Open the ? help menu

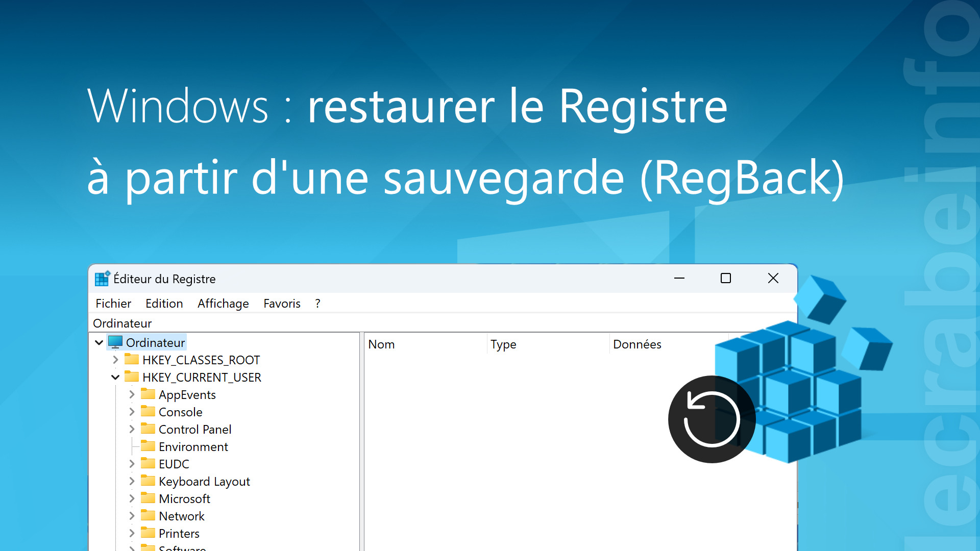point(317,304)
